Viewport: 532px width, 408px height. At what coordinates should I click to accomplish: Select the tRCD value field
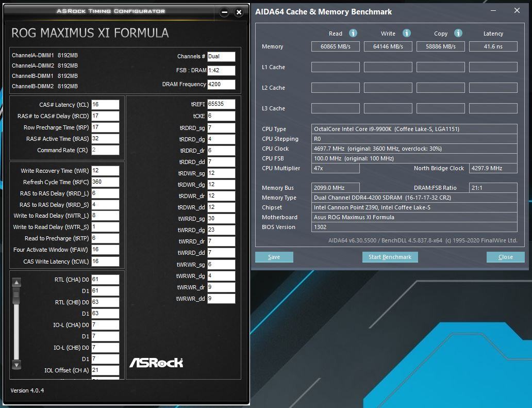tap(105, 116)
